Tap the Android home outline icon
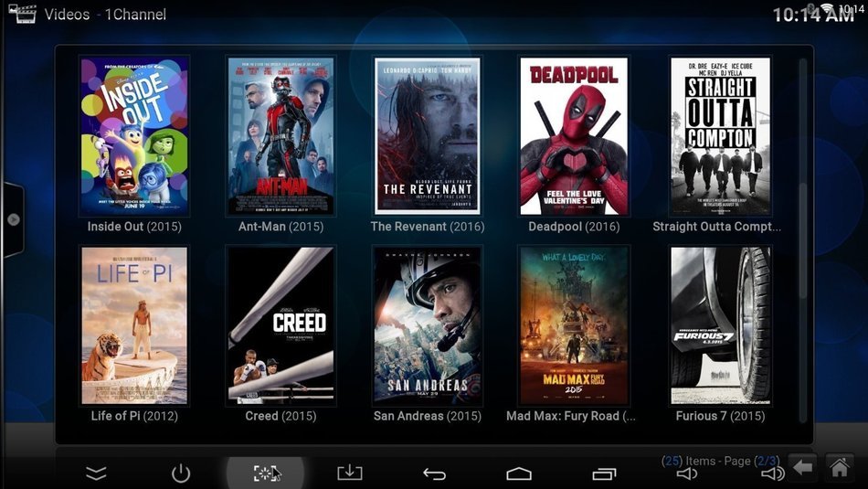This screenshot has width=868, height=489. 519,473
